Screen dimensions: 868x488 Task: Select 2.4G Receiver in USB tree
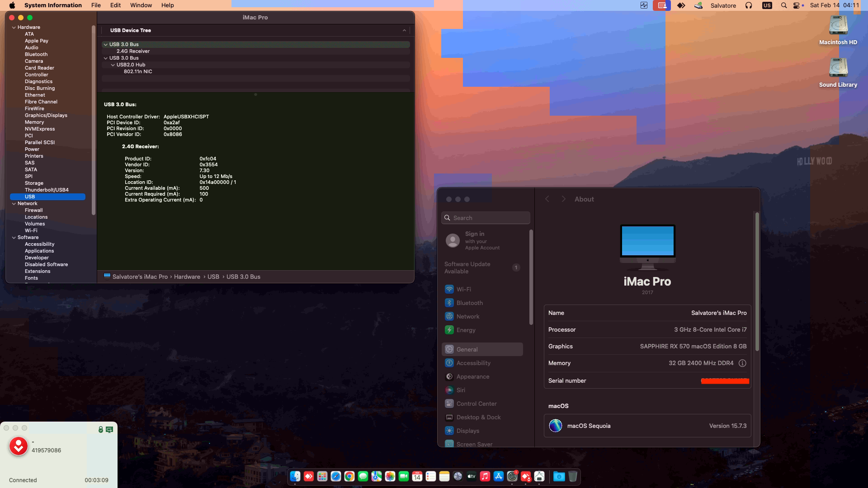click(x=133, y=52)
